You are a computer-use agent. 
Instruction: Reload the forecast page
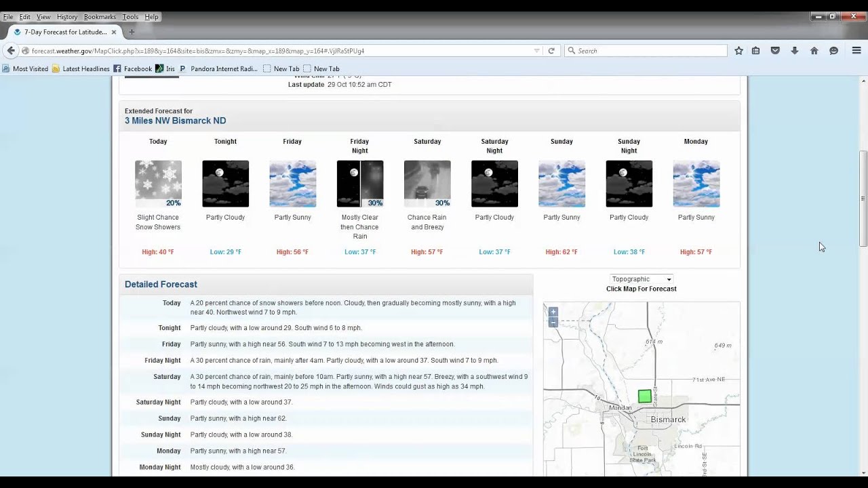(x=551, y=51)
